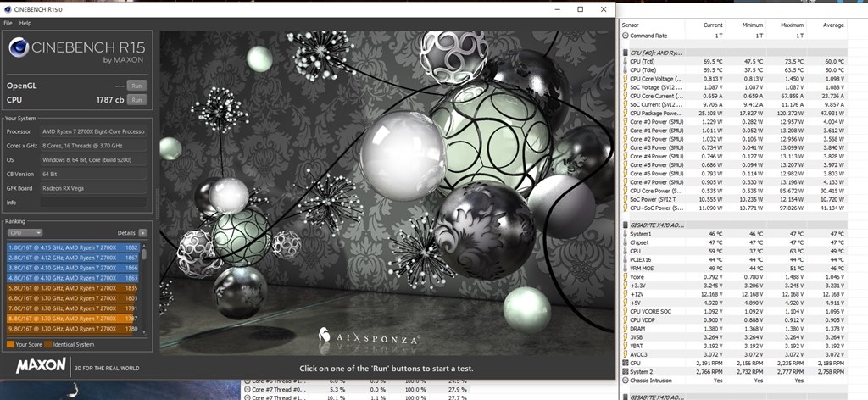This screenshot has width=868, height=400.
Task: Click the Chassis Intrusion clock icon
Action: tap(625, 381)
